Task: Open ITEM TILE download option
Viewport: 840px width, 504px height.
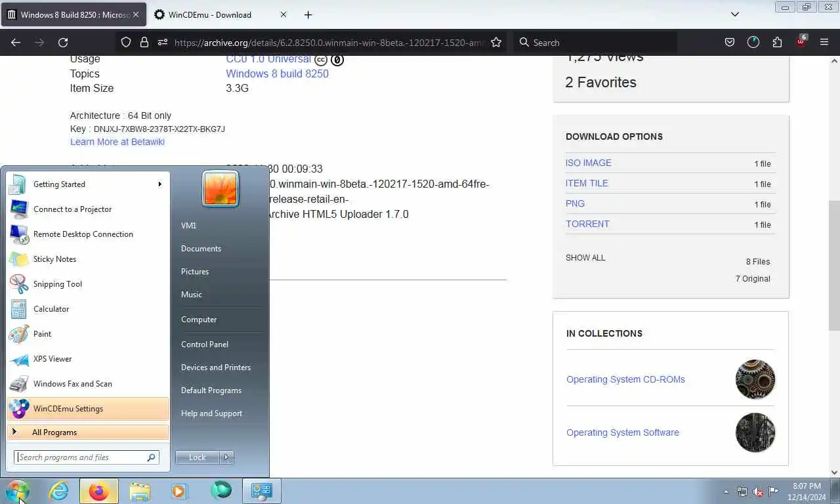Action: click(587, 183)
